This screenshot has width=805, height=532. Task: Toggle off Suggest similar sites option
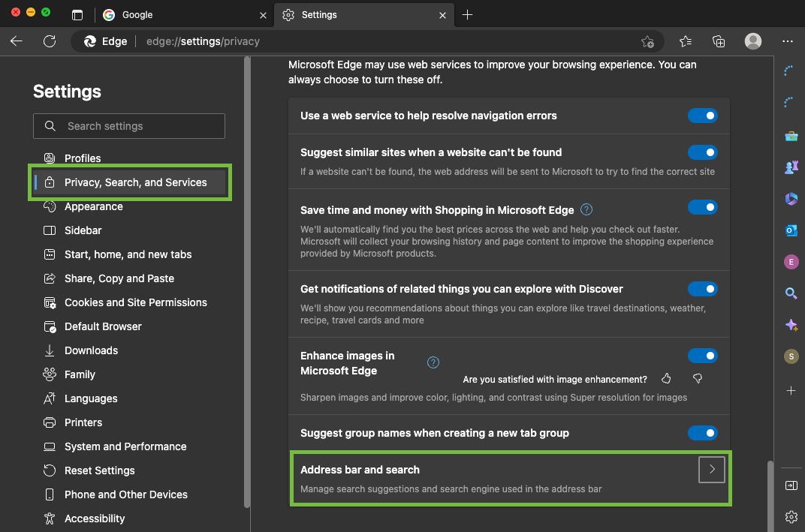pyautogui.click(x=702, y=152)
